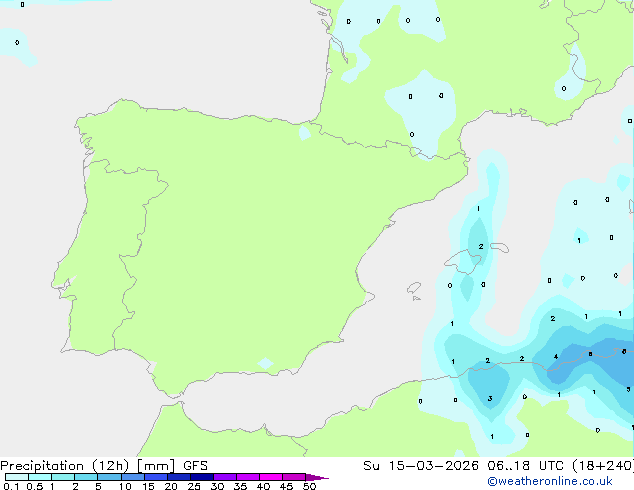The image size is (634, 490).
Task: Click the above-50 legend arrow tip
Action: click(x=317, y=477)
